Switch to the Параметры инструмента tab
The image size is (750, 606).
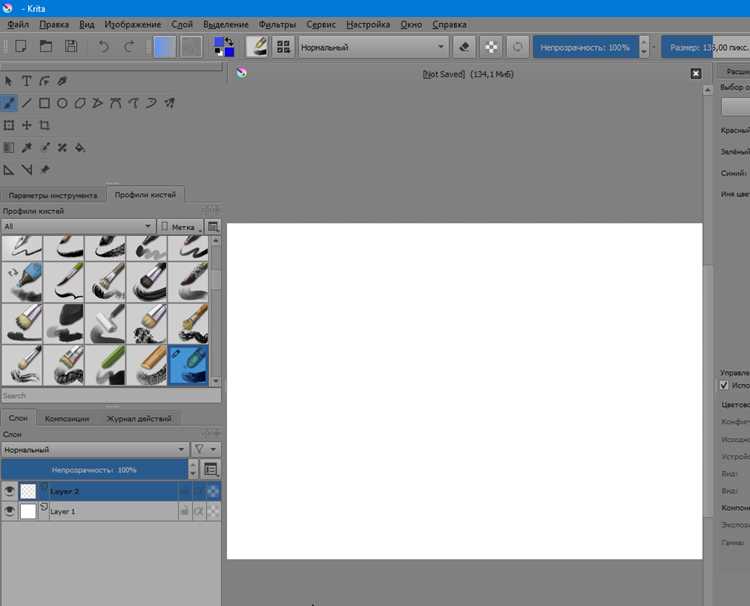pyautogui.click(x=53, y=195)
